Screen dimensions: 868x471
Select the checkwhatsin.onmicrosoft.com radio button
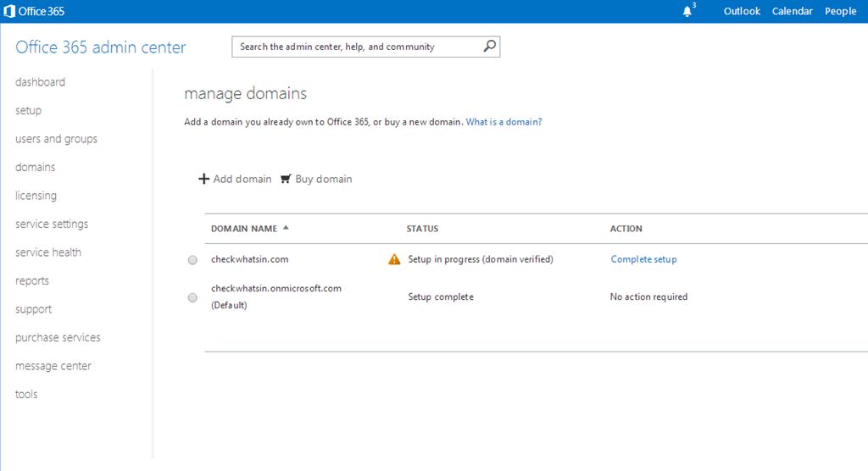pyautogui.click(x=192, y=297)
